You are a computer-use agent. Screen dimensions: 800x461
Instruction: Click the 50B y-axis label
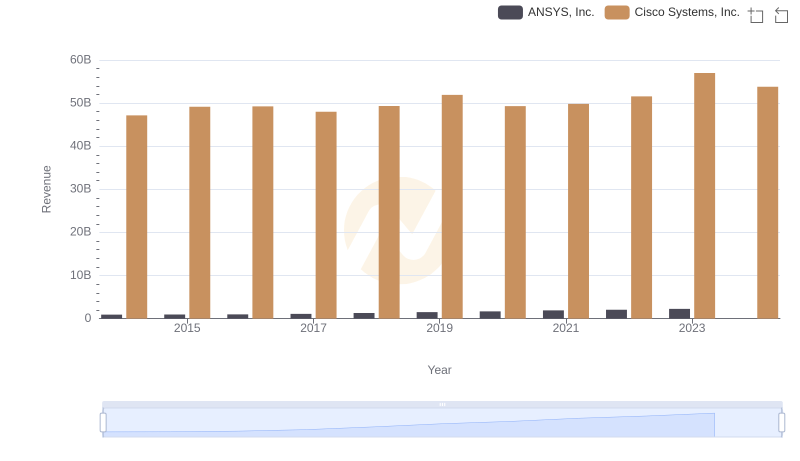pyautogui.click(x=81, y=103)
